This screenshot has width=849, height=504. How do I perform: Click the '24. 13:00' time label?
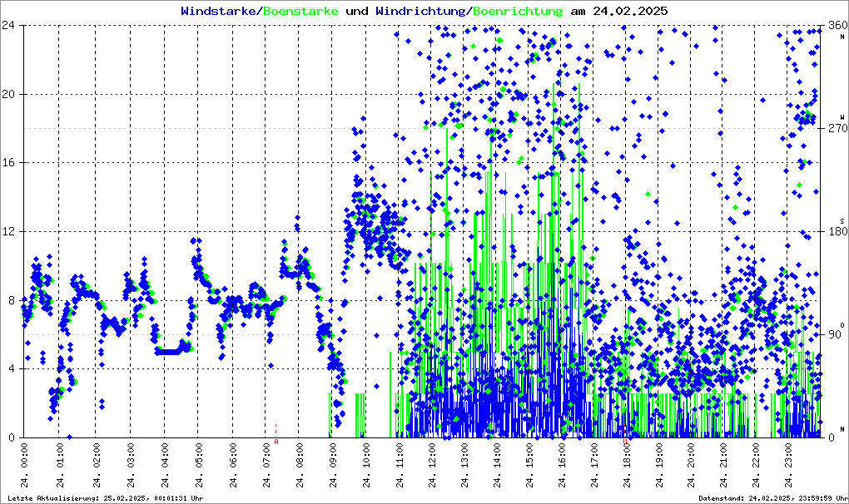pyautogui.click(x=464, y=465)
